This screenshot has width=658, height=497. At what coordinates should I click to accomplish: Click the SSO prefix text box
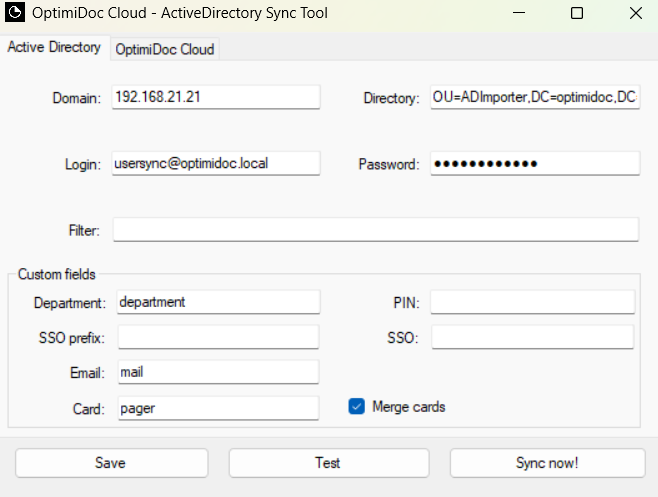coord(218,337)
